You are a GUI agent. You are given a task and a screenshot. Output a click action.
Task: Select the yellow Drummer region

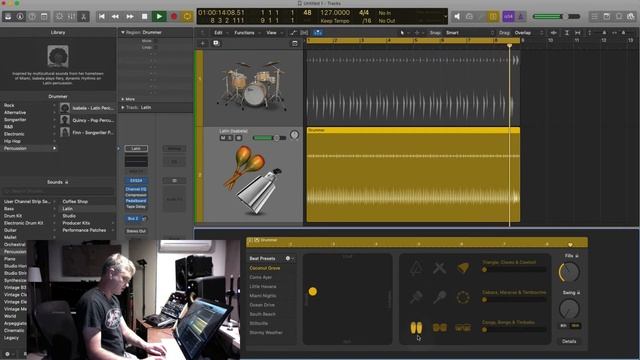(413, 175)
